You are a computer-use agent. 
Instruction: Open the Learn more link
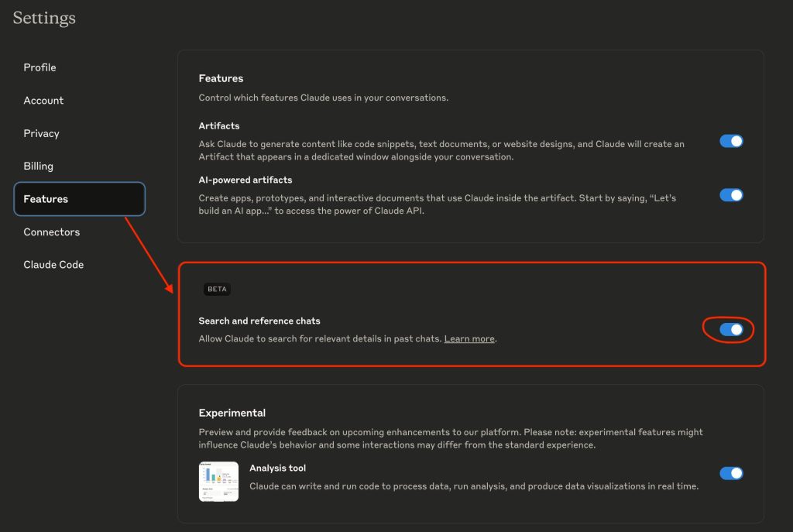(469, 339)
